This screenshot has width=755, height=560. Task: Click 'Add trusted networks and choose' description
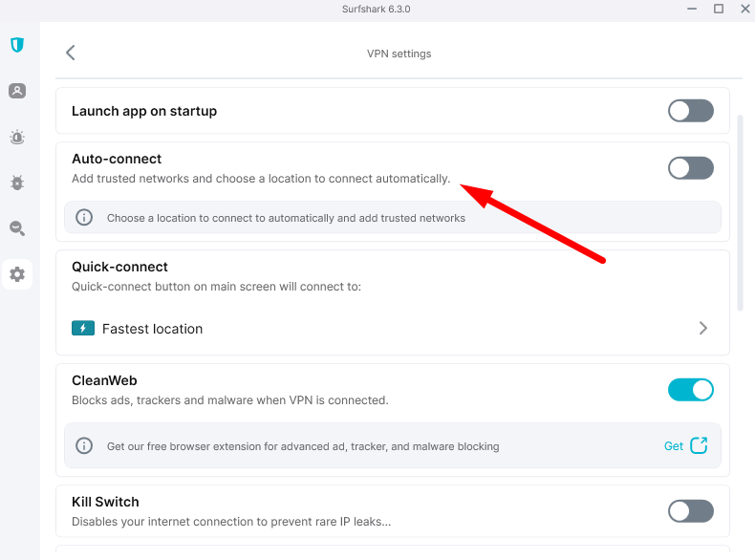(261, 179)
